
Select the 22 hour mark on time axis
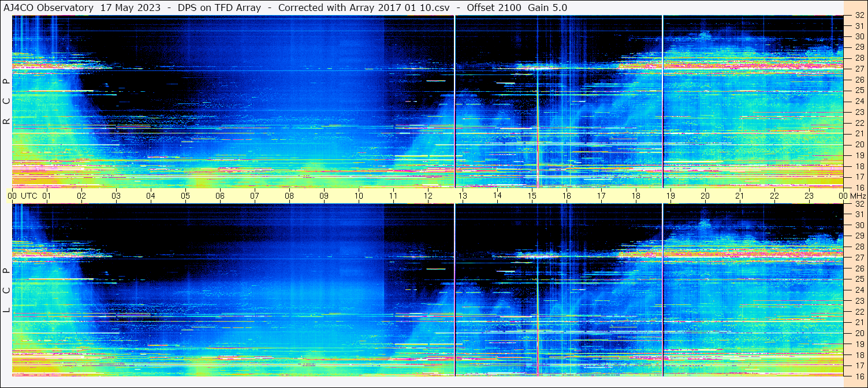tap(774, 196)
